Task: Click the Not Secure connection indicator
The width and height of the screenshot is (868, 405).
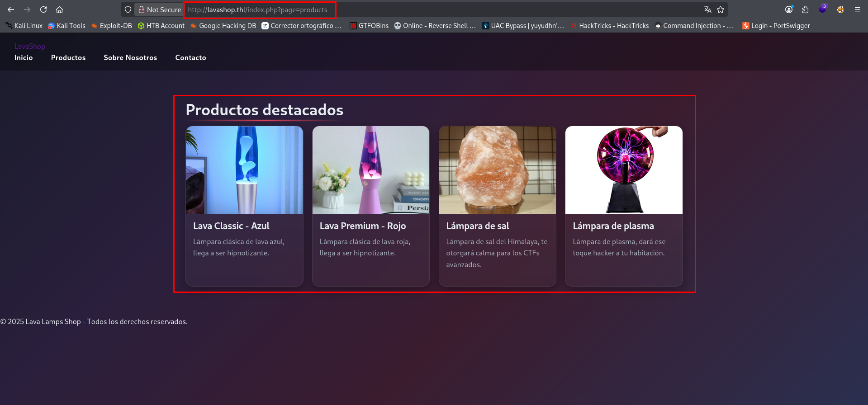Action: click(160, 9)
